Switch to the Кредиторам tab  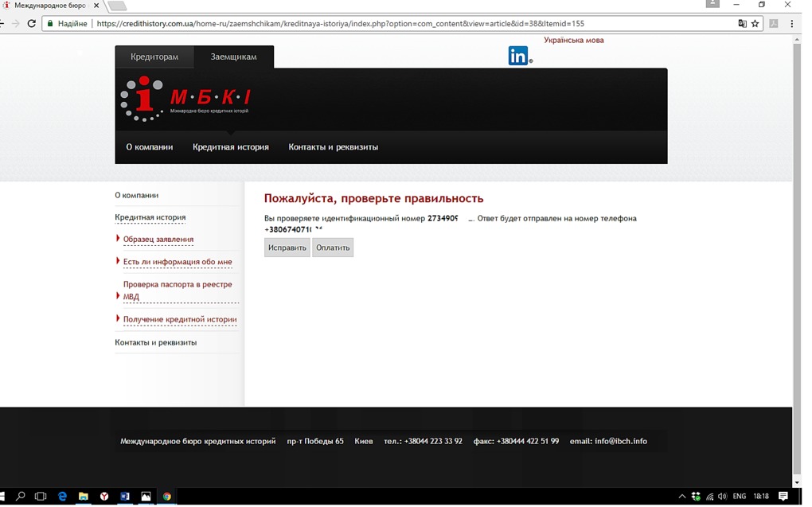coord(154,57)
